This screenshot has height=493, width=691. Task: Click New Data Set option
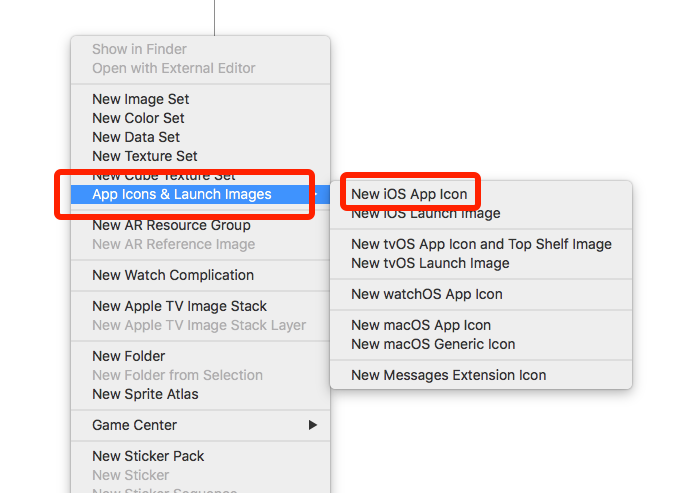point(201,137)
